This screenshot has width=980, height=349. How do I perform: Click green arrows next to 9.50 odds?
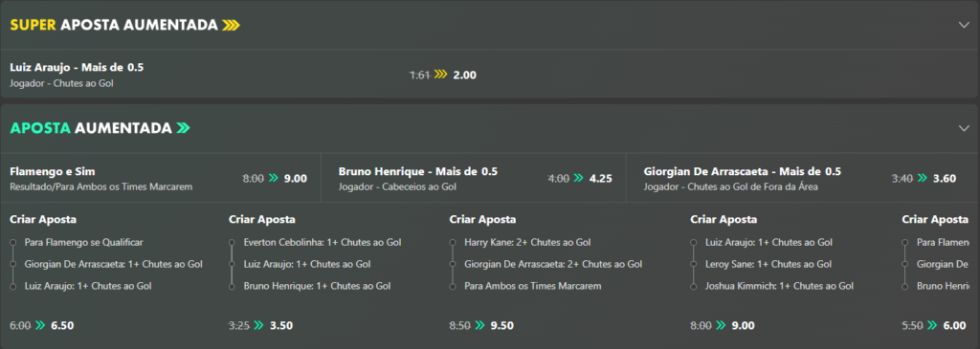(479, 325)
